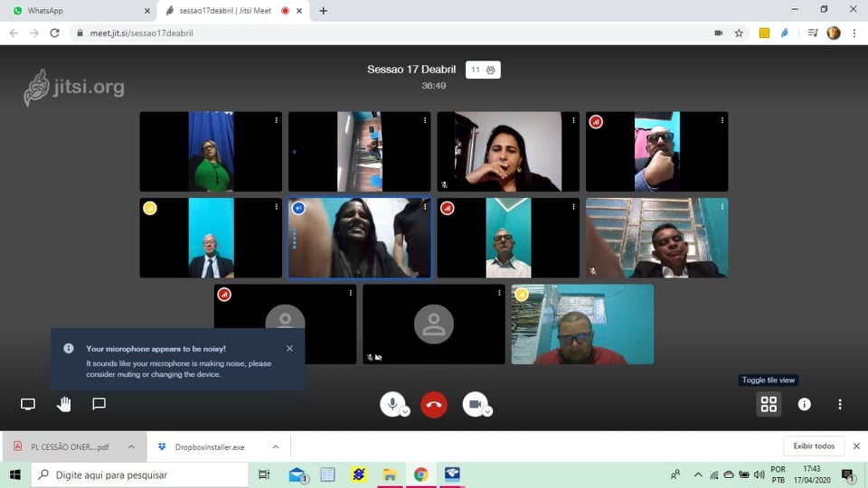868x488 pixels.
Task: Open options for white-shirt man tile
Action: pos(573,206)
